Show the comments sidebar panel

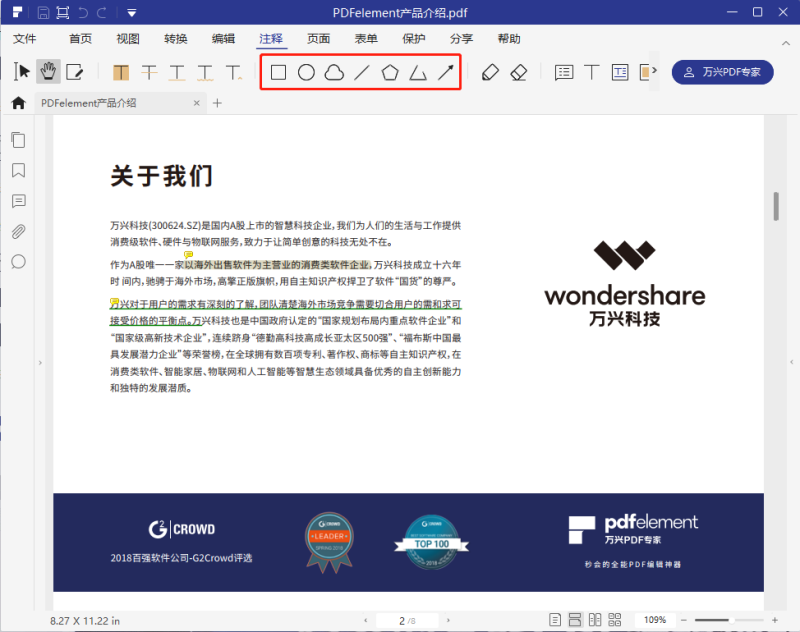point(18,201)
